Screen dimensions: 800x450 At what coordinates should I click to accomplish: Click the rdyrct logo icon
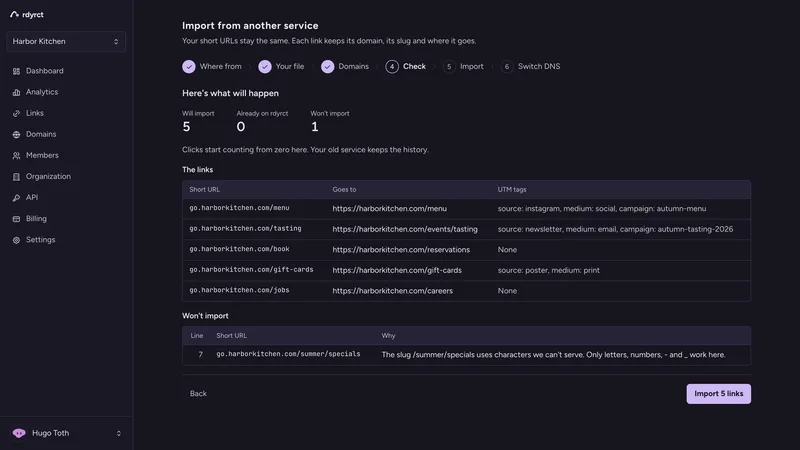14,14
